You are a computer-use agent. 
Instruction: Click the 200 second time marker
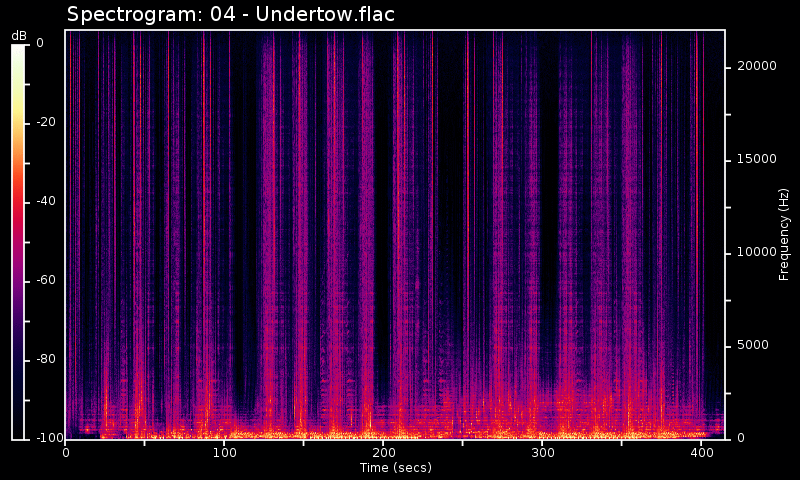384,453
